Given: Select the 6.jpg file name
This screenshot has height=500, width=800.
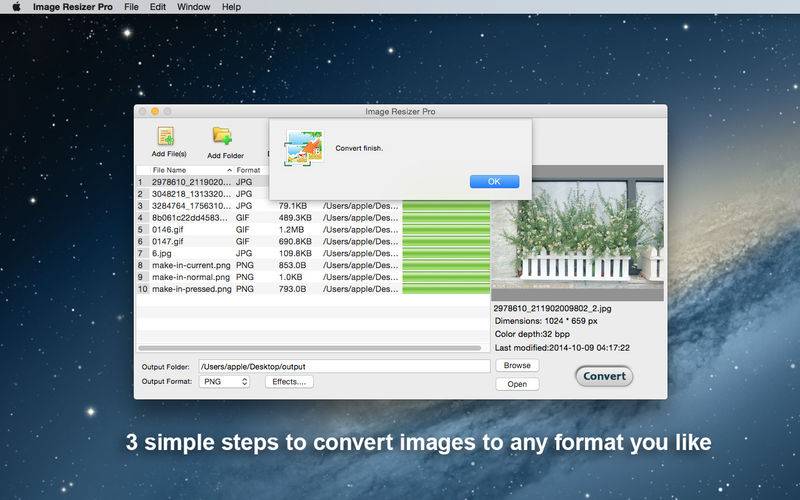Looking at the screenshot, I should point(162,253).
